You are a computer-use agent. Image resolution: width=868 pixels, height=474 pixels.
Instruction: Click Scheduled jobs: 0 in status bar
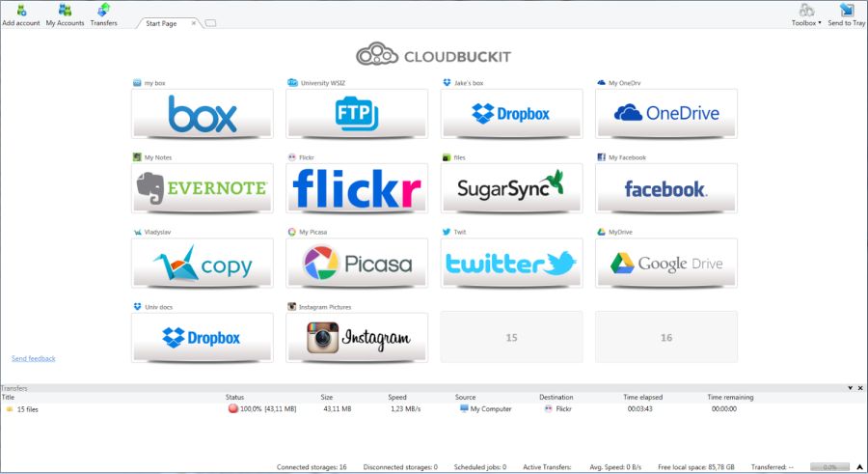(480, 467)
